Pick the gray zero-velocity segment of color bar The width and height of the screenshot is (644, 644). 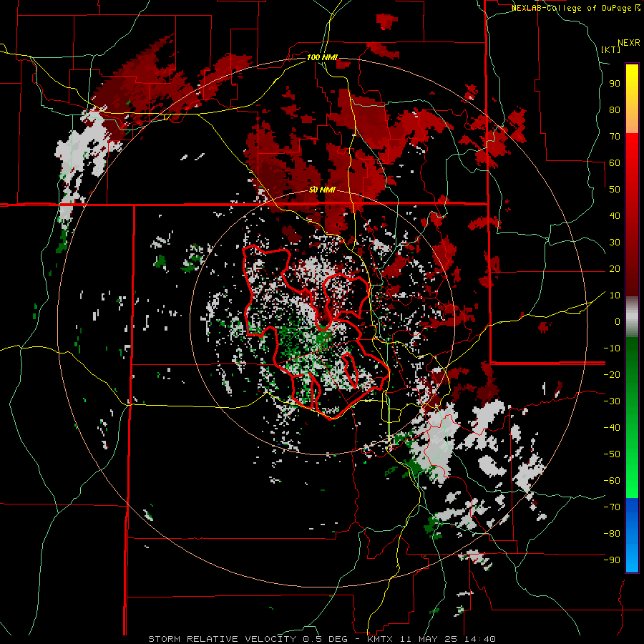[x=632, y=316]
